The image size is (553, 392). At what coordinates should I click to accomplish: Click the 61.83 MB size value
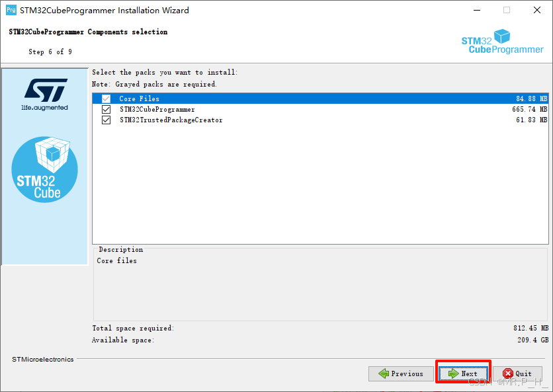(x=531, y=120)
